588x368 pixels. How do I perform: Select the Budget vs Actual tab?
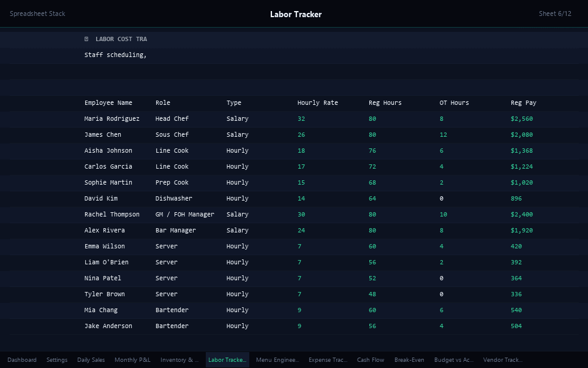(x=453, y=360)
